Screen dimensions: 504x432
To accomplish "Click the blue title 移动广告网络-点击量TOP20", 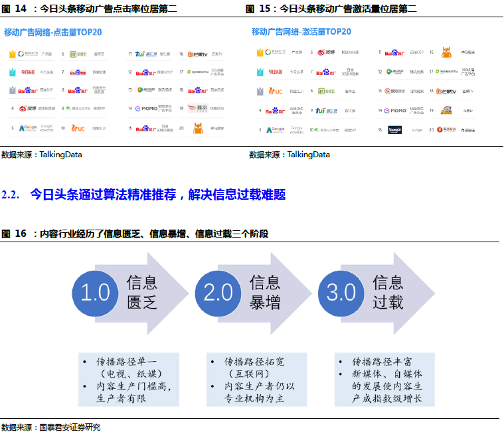I will click(x=53, y=32).
